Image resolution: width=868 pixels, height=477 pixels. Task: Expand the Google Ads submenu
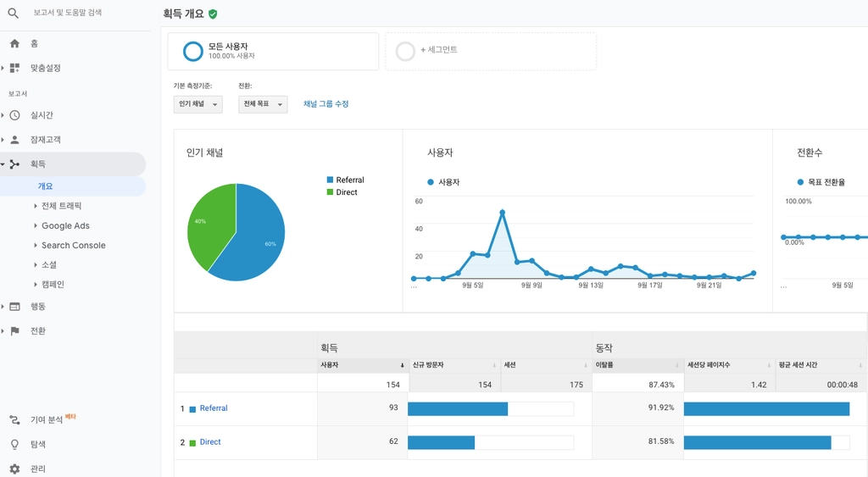pyautogui.click(x=65, y=225)
